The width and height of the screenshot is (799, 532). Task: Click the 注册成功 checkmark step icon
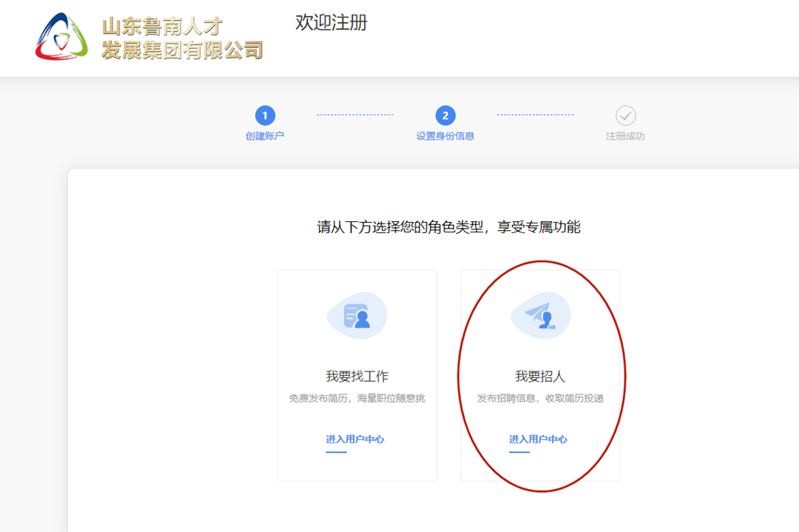(x=626, y=115)
